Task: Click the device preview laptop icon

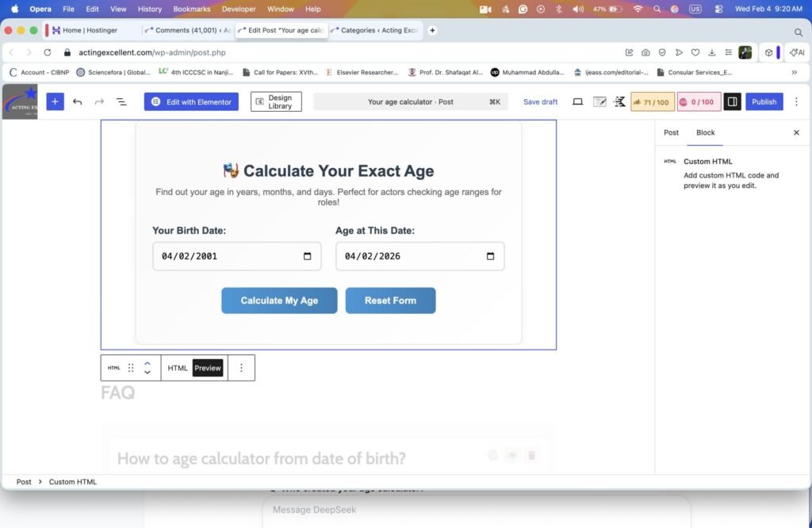Action: [x=577, y=101]
